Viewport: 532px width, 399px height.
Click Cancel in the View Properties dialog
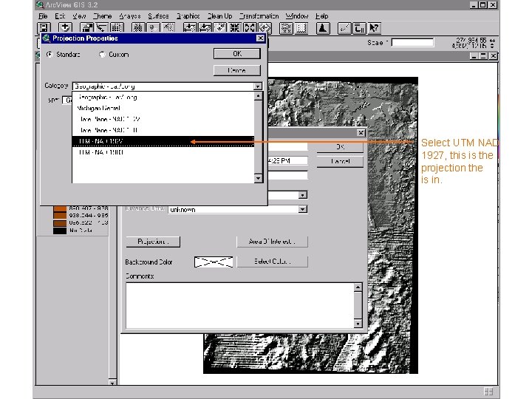tap(340, 162)
